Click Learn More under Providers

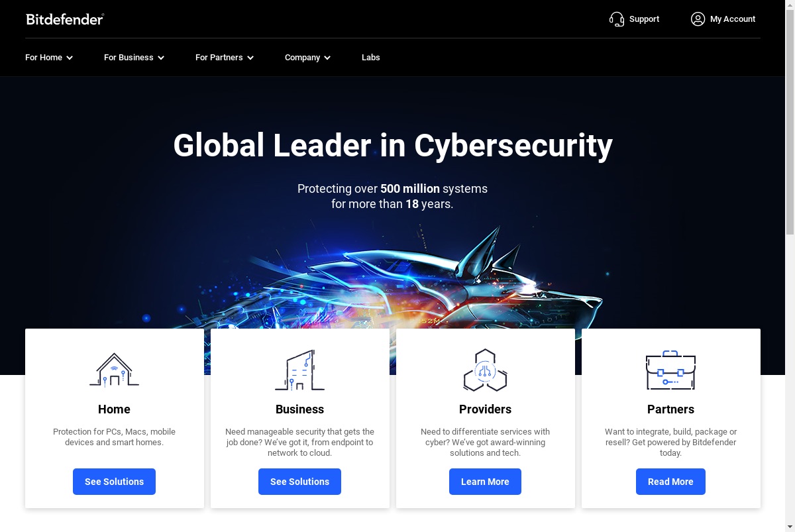485,482
